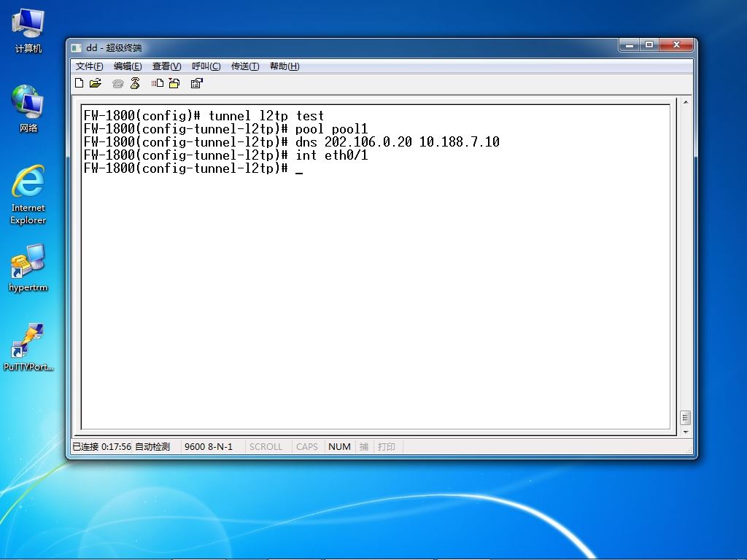Click the HyperTerminal title bar app icon
The height and width of the screenshot is (560, 747).
click(x=76, y=48)
